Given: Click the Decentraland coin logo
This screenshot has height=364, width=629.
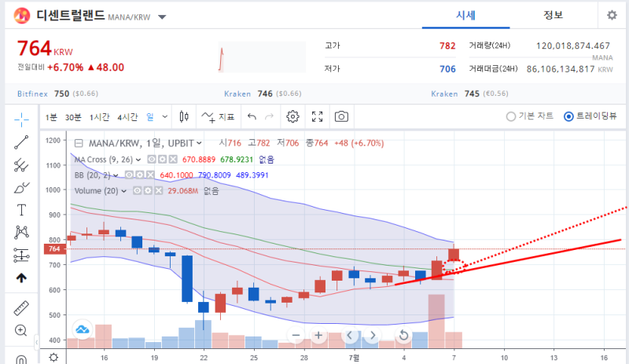Looking at the screenshot, I should [22, 16].
